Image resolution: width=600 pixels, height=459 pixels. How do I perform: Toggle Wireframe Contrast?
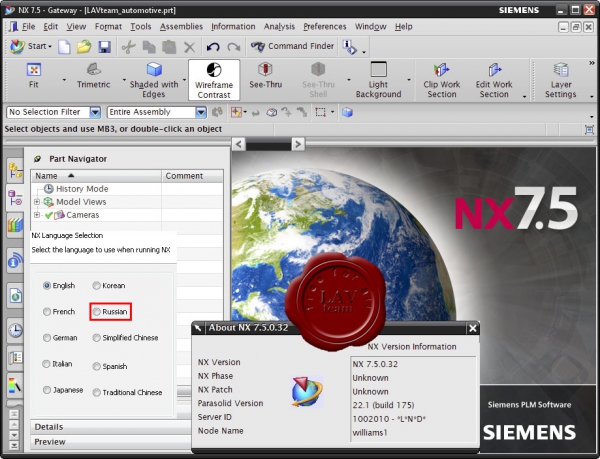click(214, 80)
